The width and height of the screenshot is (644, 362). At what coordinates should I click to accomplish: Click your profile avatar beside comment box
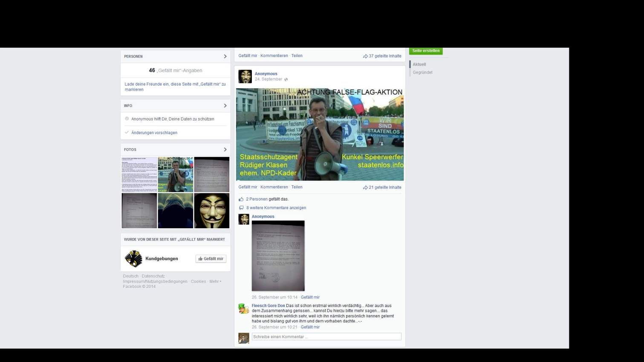point(244,338)
